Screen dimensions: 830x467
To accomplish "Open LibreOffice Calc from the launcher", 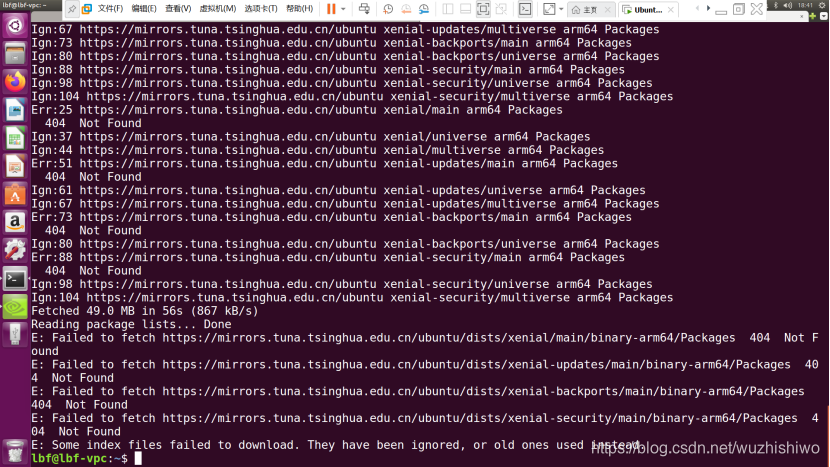I will 15,138.
